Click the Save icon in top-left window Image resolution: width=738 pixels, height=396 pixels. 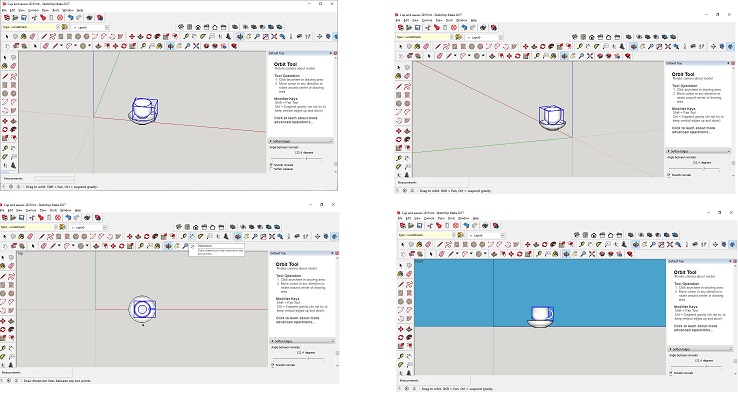24,17
